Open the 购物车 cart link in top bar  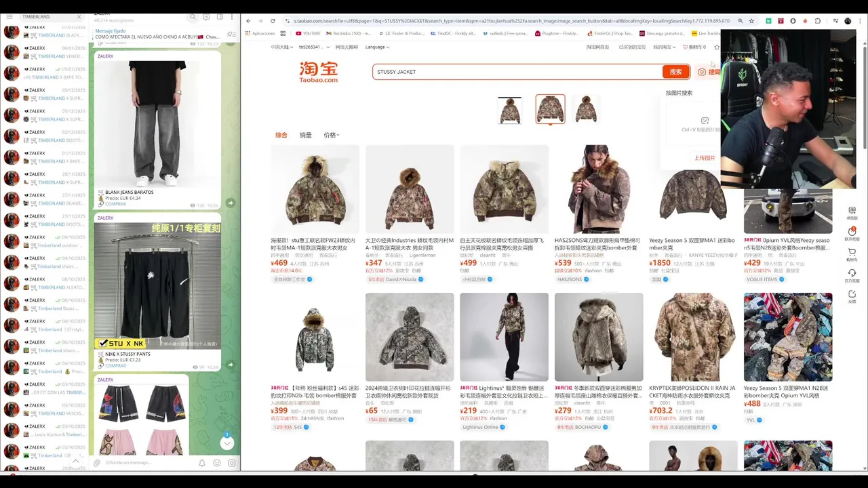(x=694, y=47)
